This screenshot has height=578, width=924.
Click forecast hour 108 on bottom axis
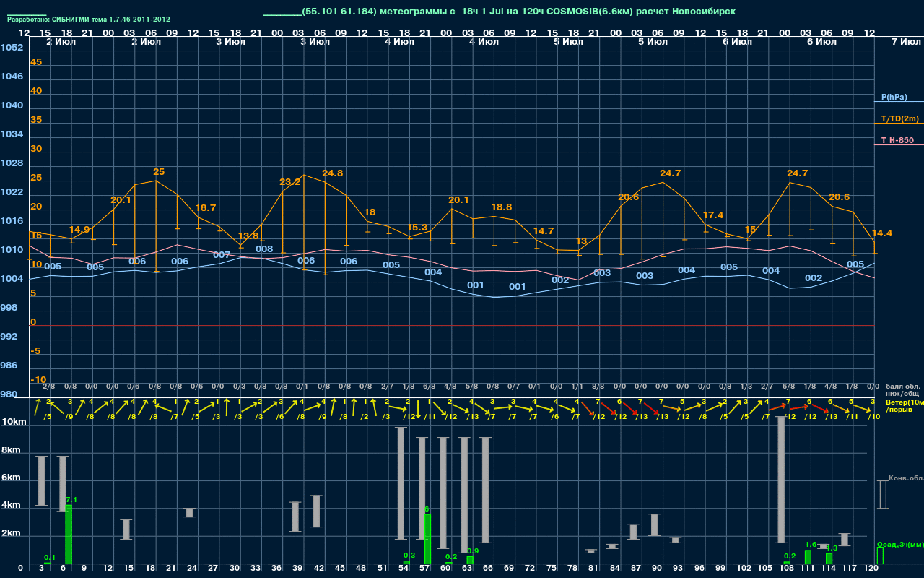pyautogui.click(x=787, y=569)
